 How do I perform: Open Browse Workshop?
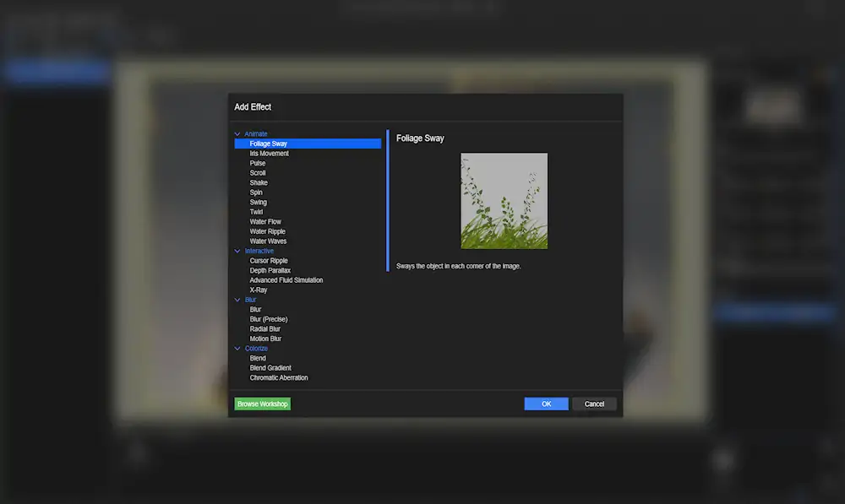[263, 404]
